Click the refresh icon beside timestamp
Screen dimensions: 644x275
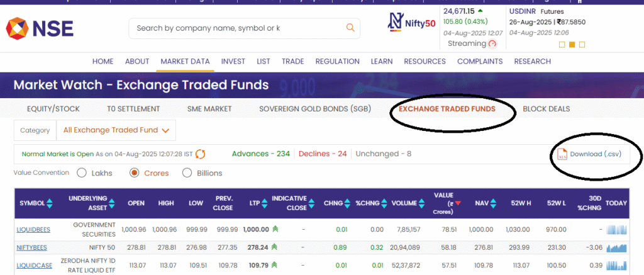pos(201,154)
